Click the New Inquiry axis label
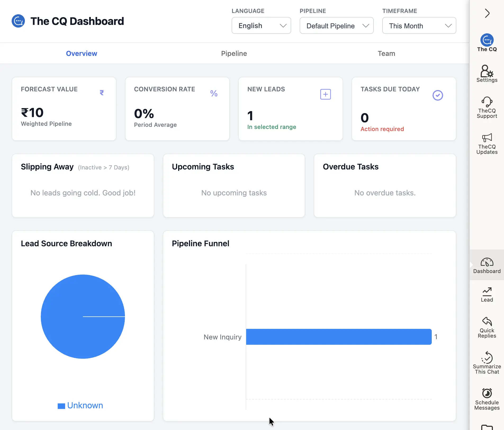504x430 pixels. coord(223,337)
